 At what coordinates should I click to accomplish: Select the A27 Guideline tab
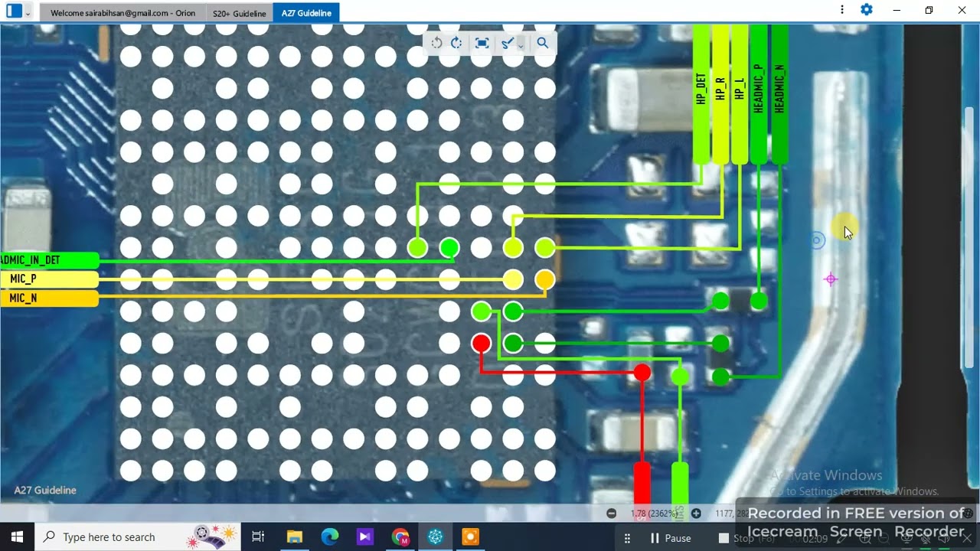pyautogui.click(x=306, y=13)
